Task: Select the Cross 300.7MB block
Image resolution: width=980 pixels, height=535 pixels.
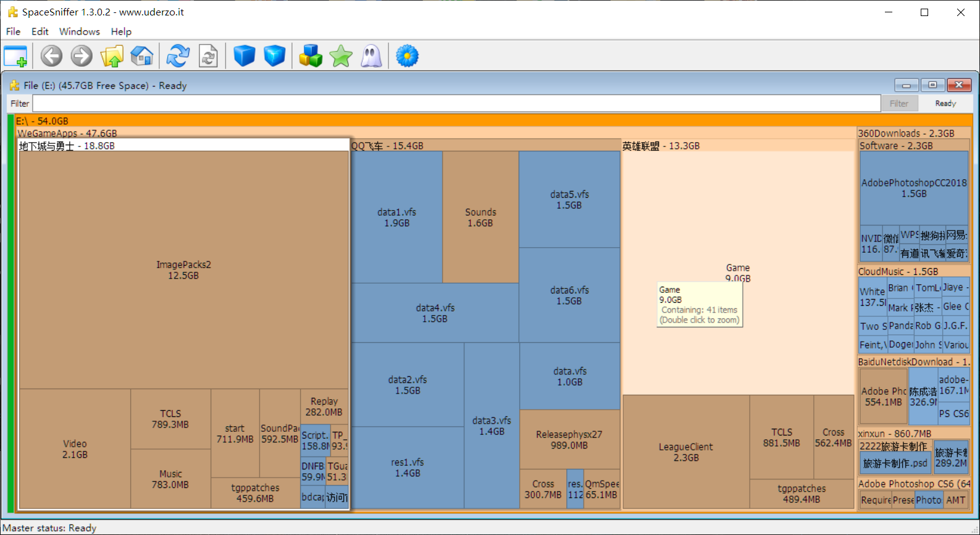Action: (x=543, y=489)
